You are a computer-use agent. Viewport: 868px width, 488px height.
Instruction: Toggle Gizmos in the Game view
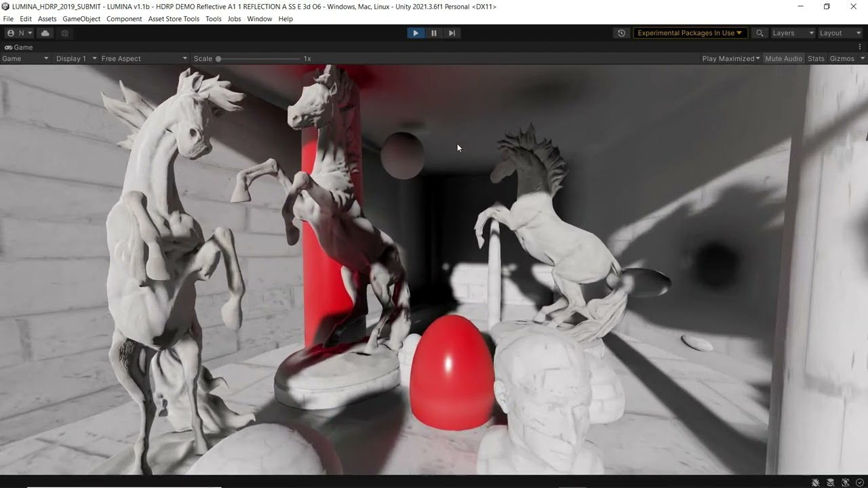(x=842, y=59)
